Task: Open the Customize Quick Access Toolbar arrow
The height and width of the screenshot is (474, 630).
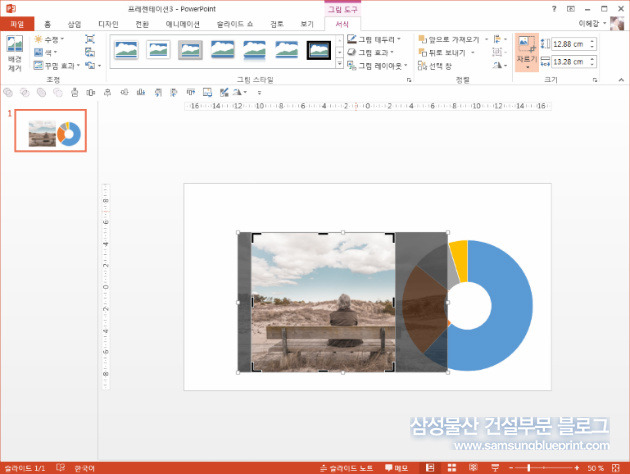Action: (x=259, y=93)
